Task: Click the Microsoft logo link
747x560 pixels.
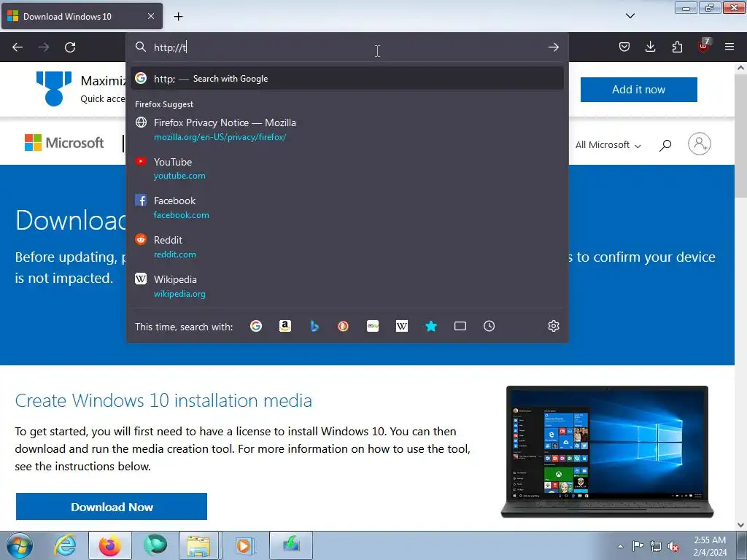Action: [64, 143]
